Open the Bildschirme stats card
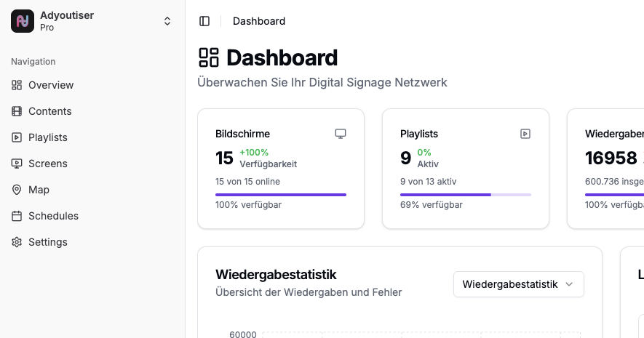This screenshot has width=644, height=338. [x=280, y=169]
